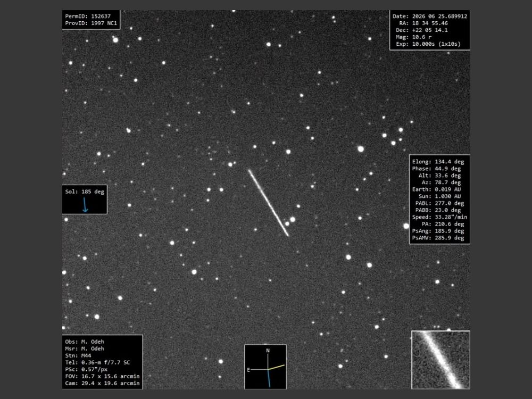Click the zoomed streak thumbnail inset
Image resolution: width=532 pixels, height=399 pixels.
click(x=440, y=360)
